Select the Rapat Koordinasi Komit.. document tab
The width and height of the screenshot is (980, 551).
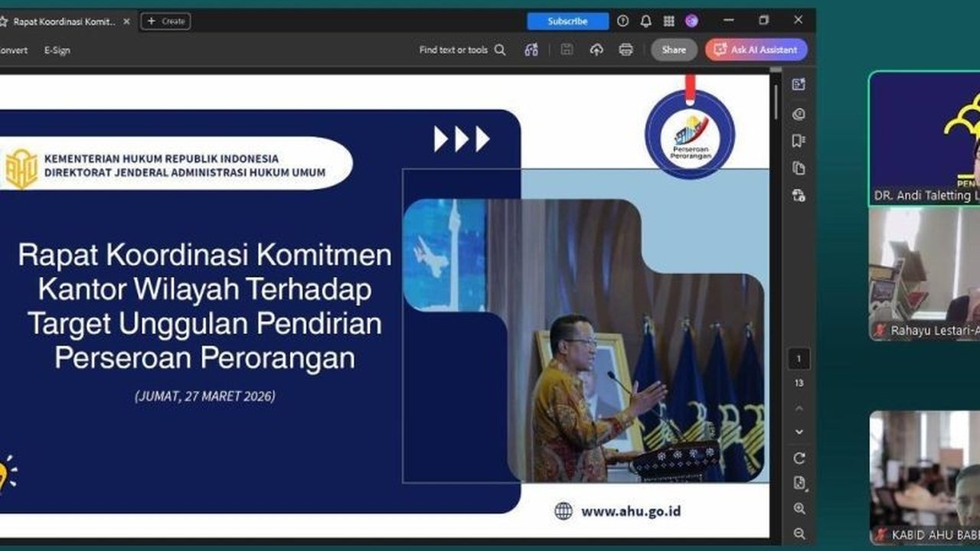(x=63, y=21)
